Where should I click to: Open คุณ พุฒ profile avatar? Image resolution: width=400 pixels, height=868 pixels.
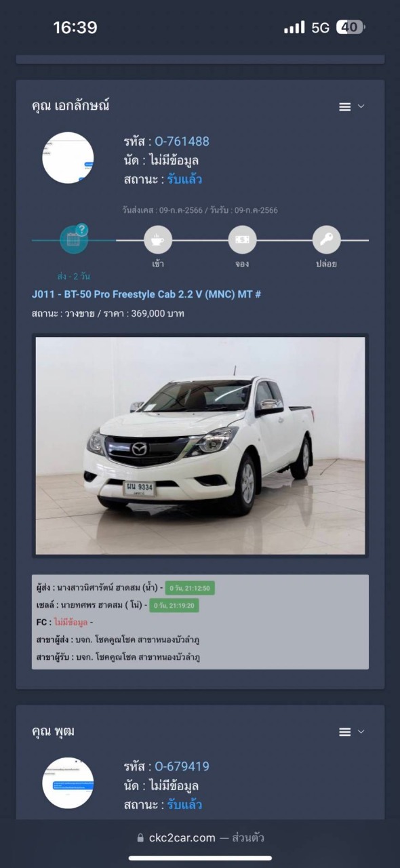point(68,783)
